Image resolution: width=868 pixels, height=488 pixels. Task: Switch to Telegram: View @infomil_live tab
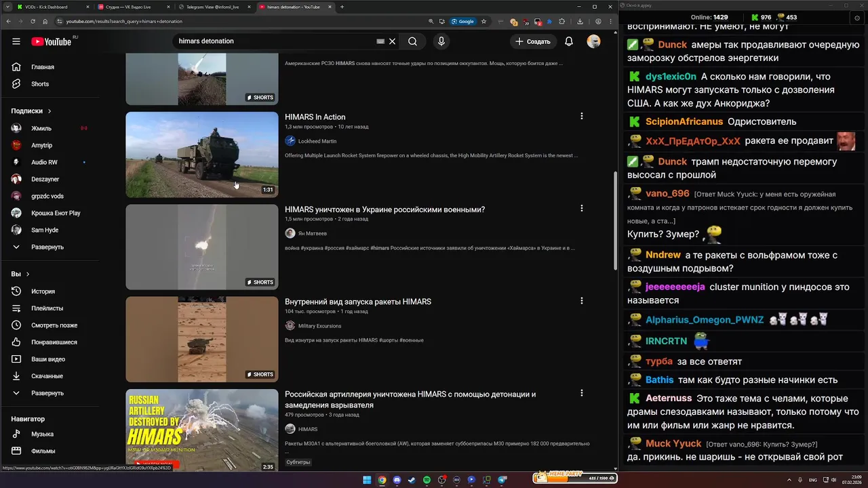(x=214, y=7)
